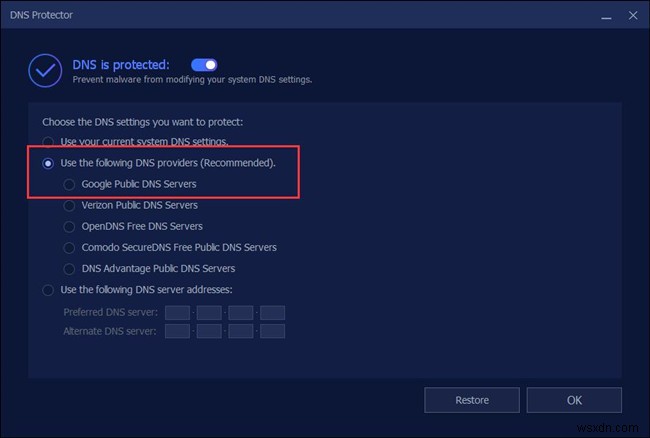Minimize the DNS Protector window
Screen dimensions: 650x438
(x=606, y=16)
